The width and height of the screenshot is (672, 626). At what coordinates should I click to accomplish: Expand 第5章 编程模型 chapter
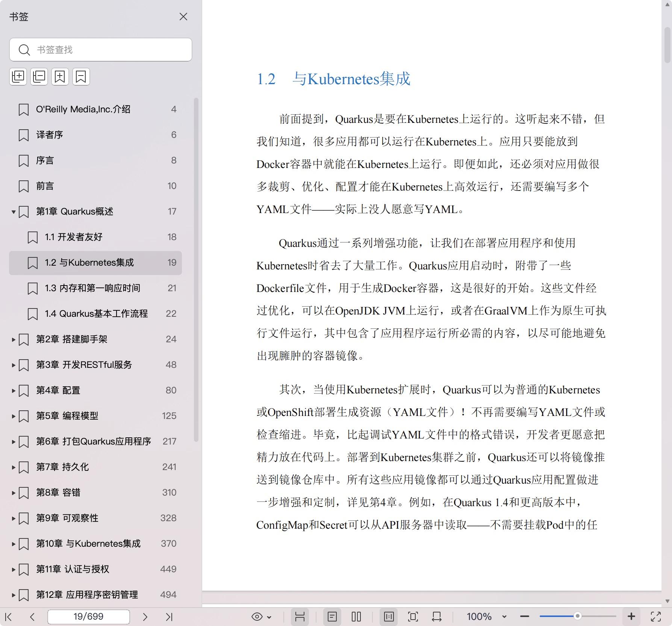[14, 416]
